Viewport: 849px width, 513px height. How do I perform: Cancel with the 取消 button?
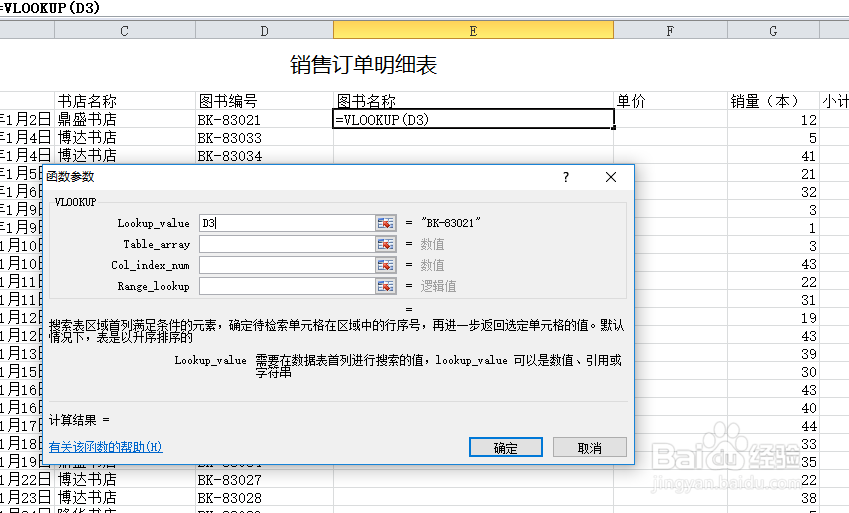click(x=590, y=447)
